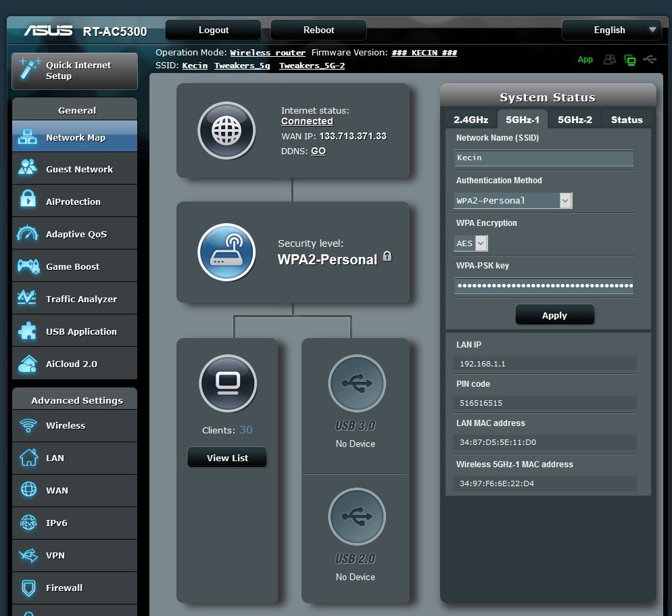
Task: Click the firmware version KECIN link
Action: tap(425, 53)
